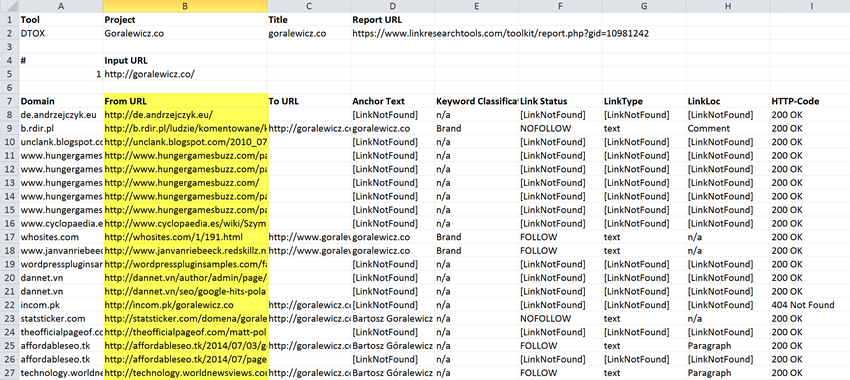Select the janvanriebeeck.redskillz From URL cell
The width and height of the screenshot is (850, 380).
coord(185,250)
